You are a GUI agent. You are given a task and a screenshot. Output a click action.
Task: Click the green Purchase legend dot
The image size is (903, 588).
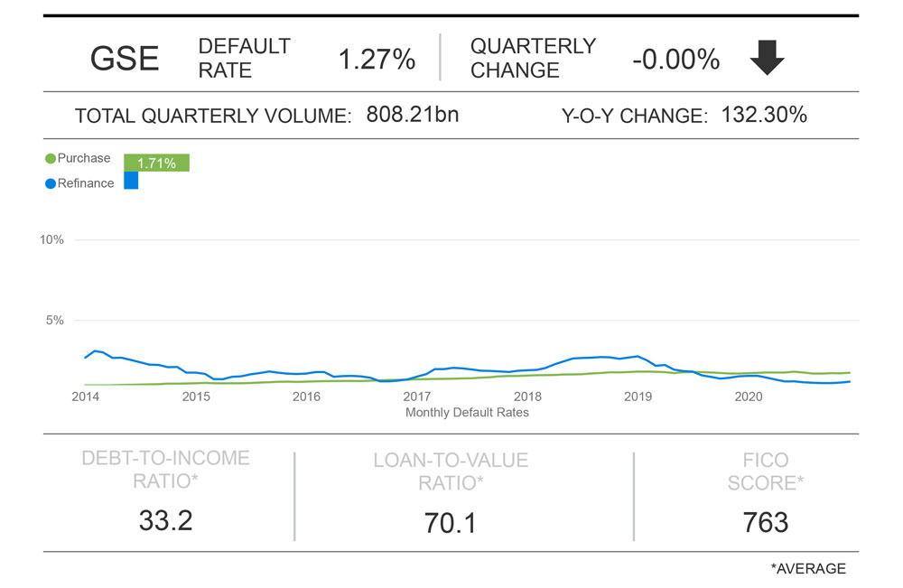[x=51, y=159]
